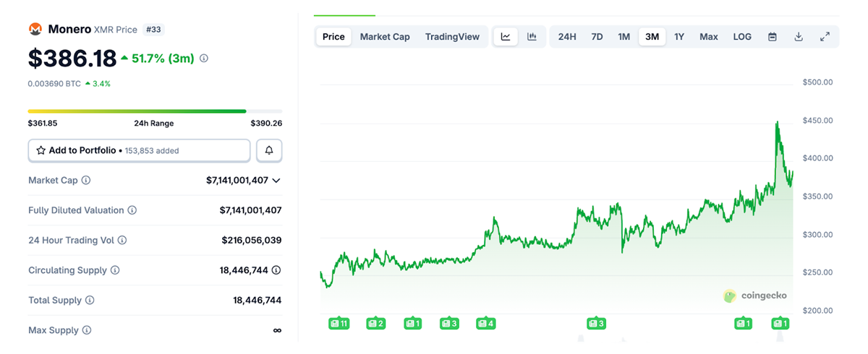Select the 7D time range
The image size is (868, 354).
tap(597, 37)
